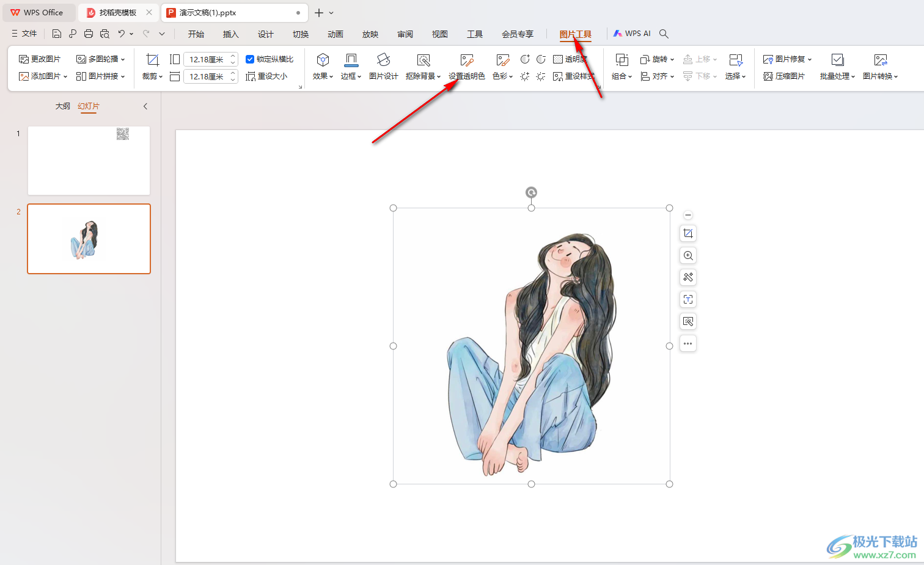Switch to the 大纲 outline view
The width and height of the screenshot is (924, 565).
(x=62, y=106)
